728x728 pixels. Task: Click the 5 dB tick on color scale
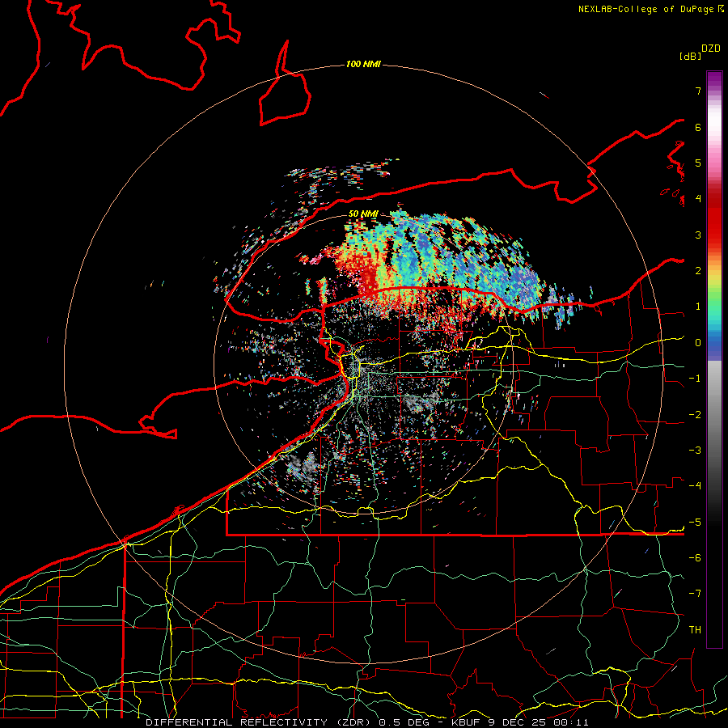(x=698, y=163)
